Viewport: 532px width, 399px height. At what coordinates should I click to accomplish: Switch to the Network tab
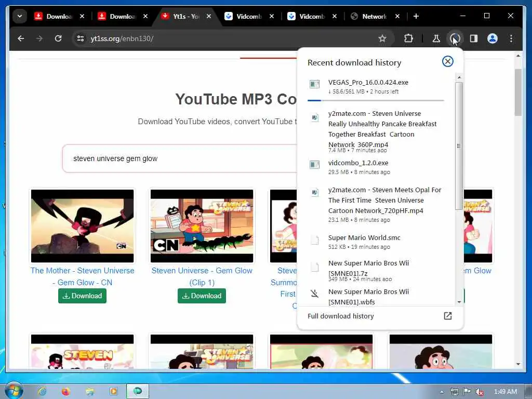point(375,16)
